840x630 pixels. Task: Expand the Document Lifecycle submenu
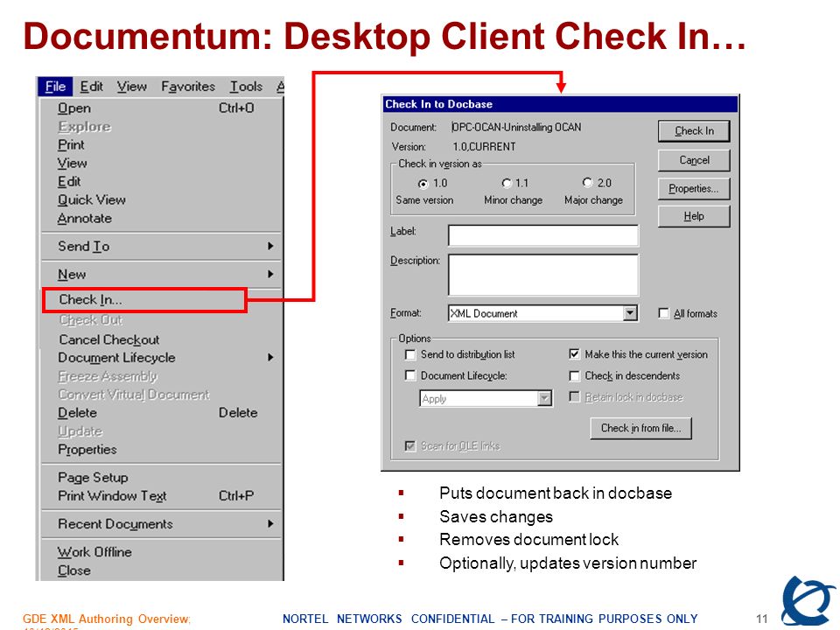point(161,358)
